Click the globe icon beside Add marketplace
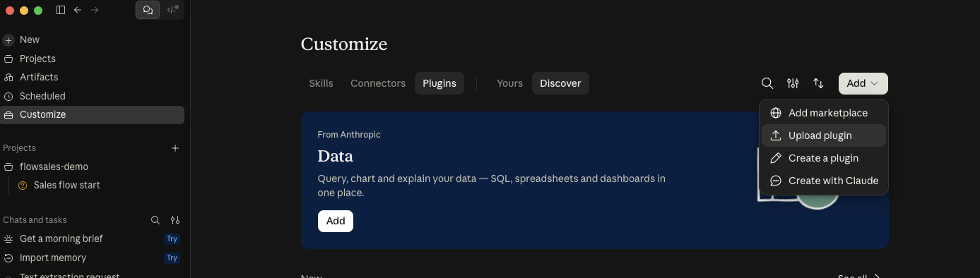The height and width of the screenshot is (278, 980). [x=775, y=113]
